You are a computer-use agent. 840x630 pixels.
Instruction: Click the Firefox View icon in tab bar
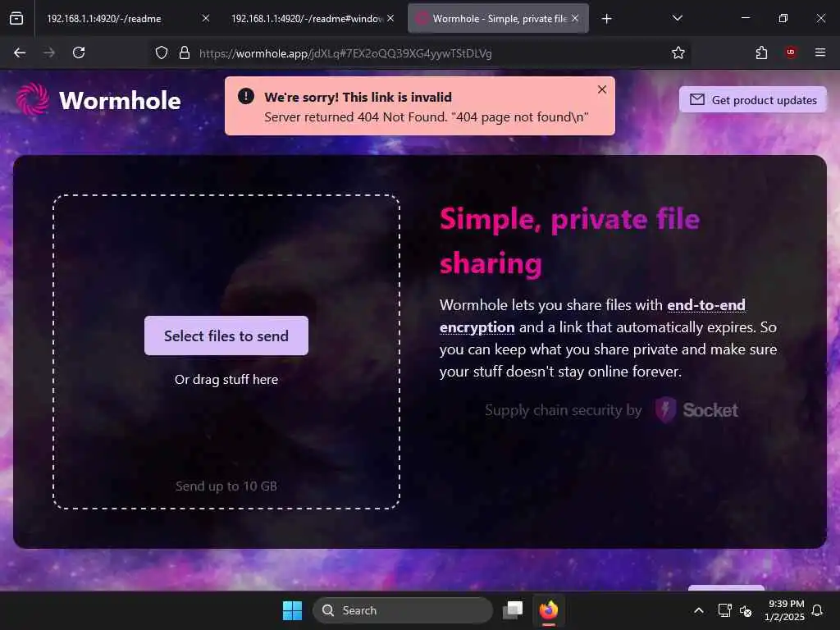tap(16, 18)
